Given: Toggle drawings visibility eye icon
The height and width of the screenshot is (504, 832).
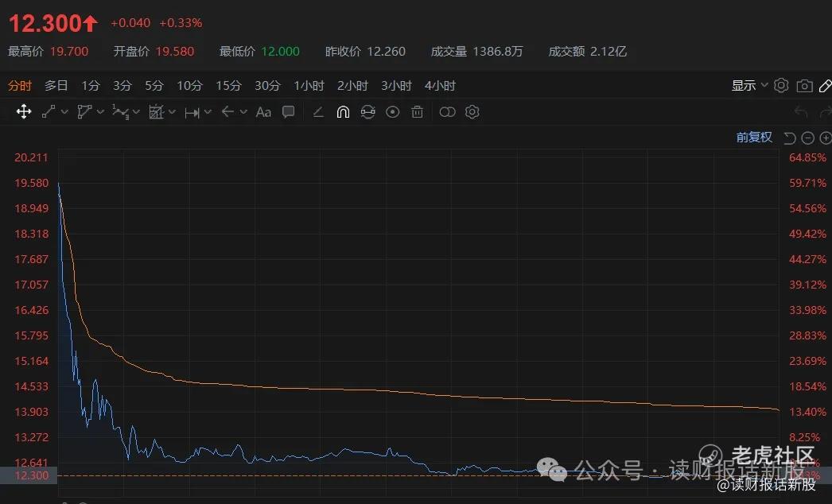Looking at the screenshot, I should click(x=393, y=112).
